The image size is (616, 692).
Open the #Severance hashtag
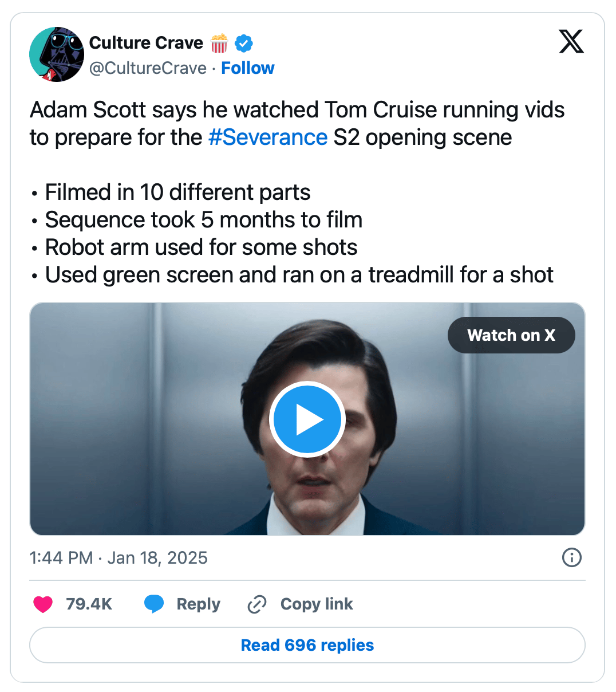point(267,137)
